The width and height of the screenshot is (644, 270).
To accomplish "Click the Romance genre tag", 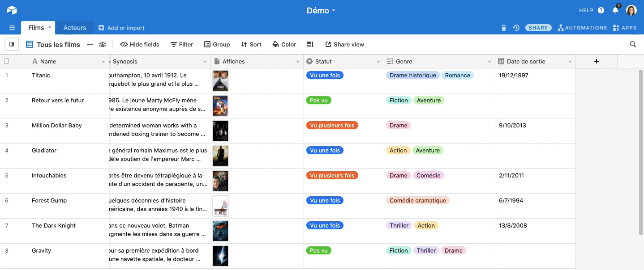I will (458, 76).
